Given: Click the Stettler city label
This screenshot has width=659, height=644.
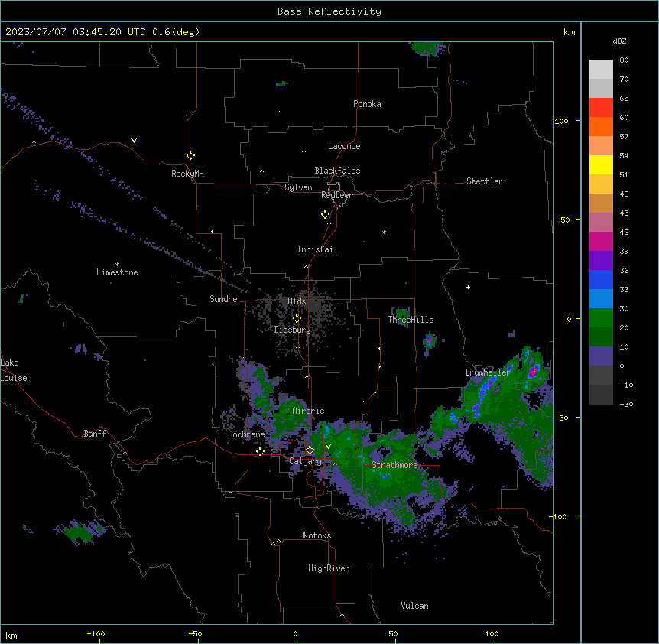Looking at the screenshot, I should point(485,181).
